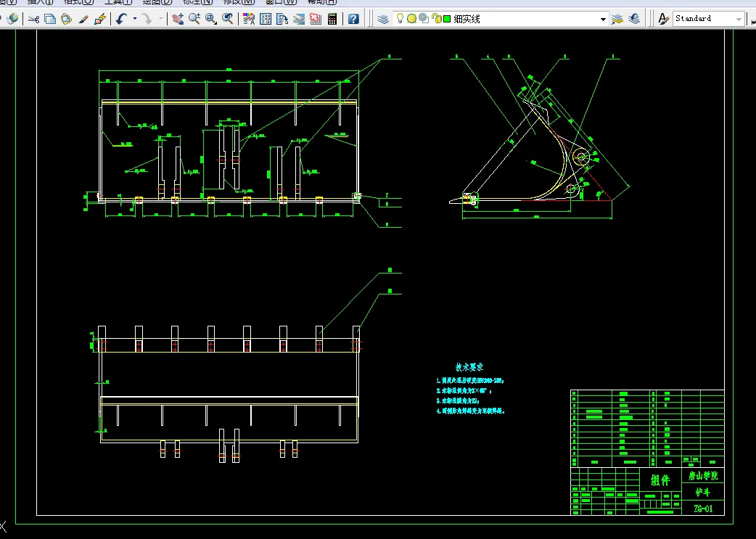Open the 工具(T) menu

click(118, 2)
